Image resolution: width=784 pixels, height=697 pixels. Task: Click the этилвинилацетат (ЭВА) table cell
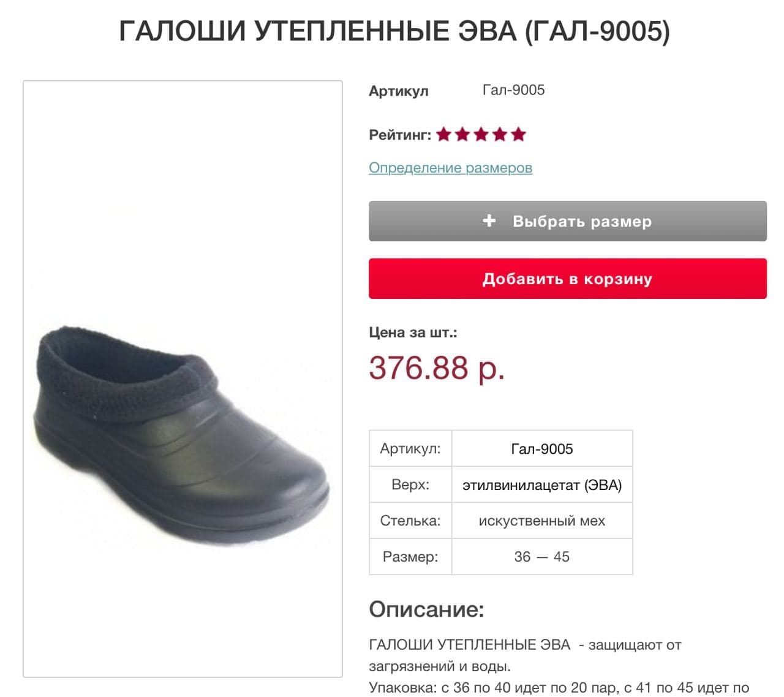(542, 485)
